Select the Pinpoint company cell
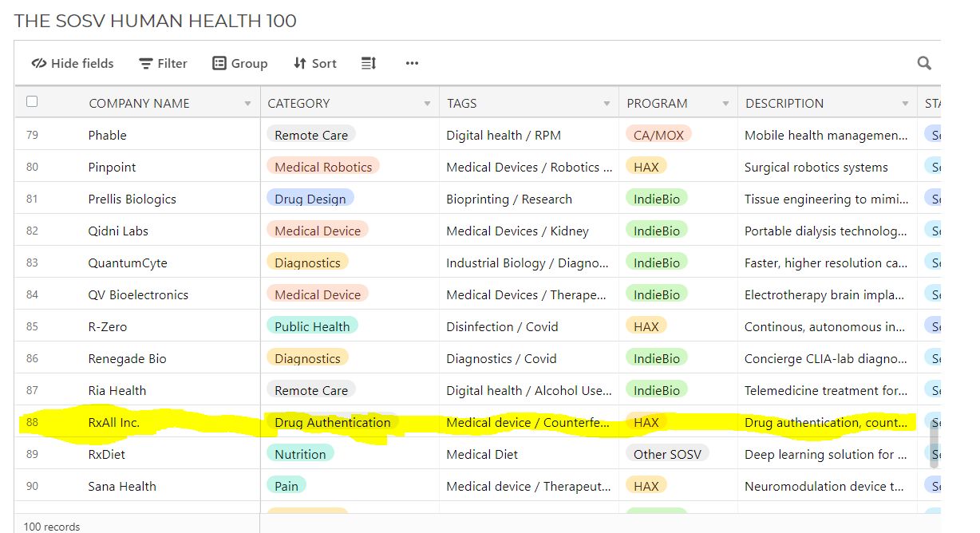Screen dimensions: 980x533 point(171,167)
